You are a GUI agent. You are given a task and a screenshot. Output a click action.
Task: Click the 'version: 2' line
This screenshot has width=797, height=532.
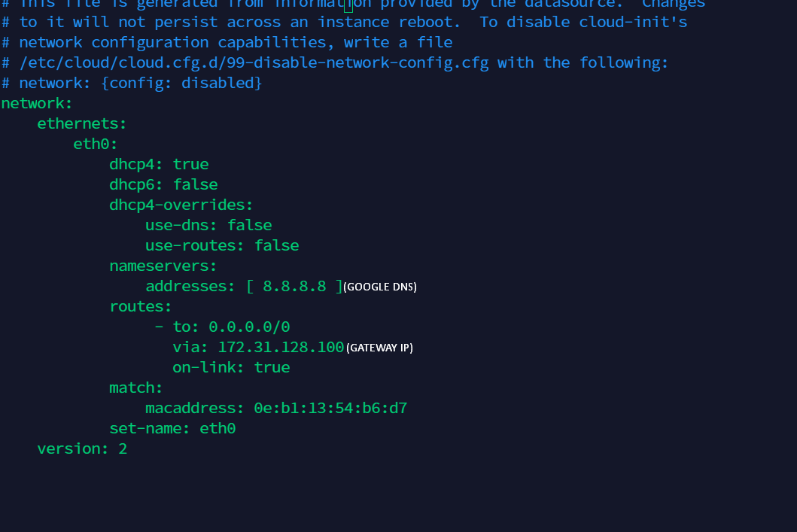click(82, 448)
